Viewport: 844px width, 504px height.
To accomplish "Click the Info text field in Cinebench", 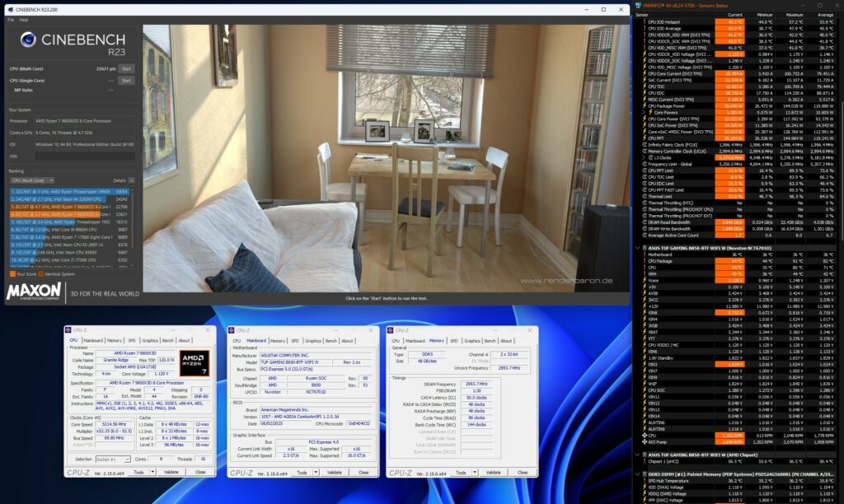I will 85,156.
